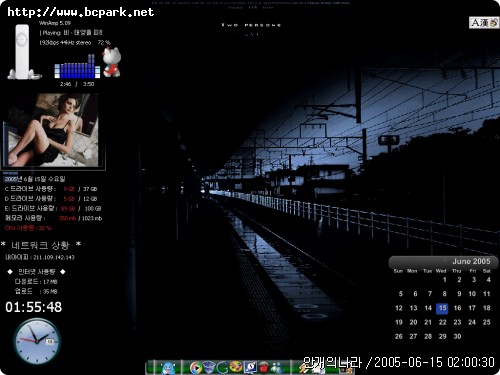Click the E 드라이브 사용량 row

(x=53, y=208)
